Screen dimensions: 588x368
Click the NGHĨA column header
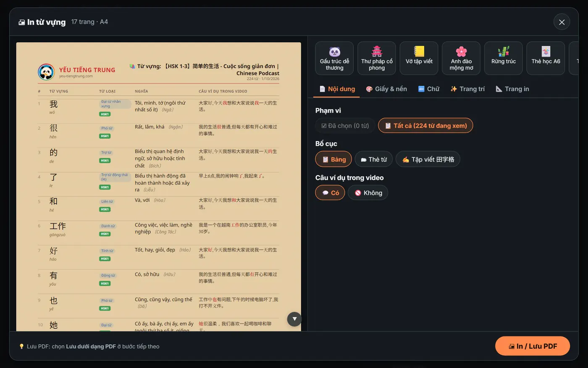point(142,91)
